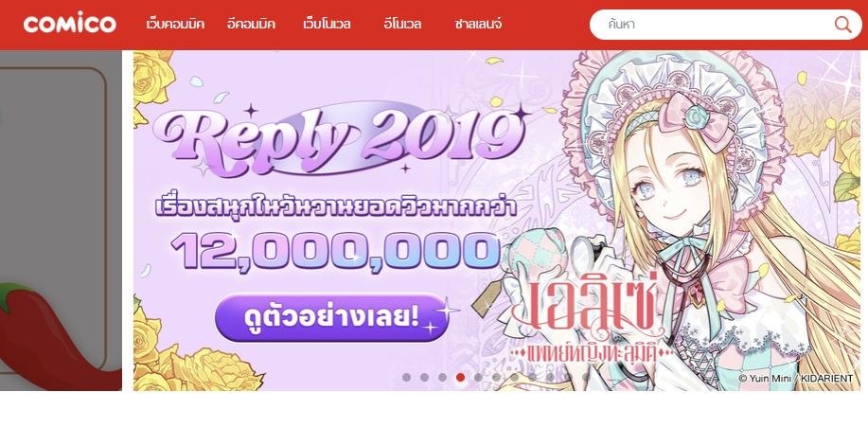
Task: Go to the อีคอมมิค section
Action: coord(252,25)
